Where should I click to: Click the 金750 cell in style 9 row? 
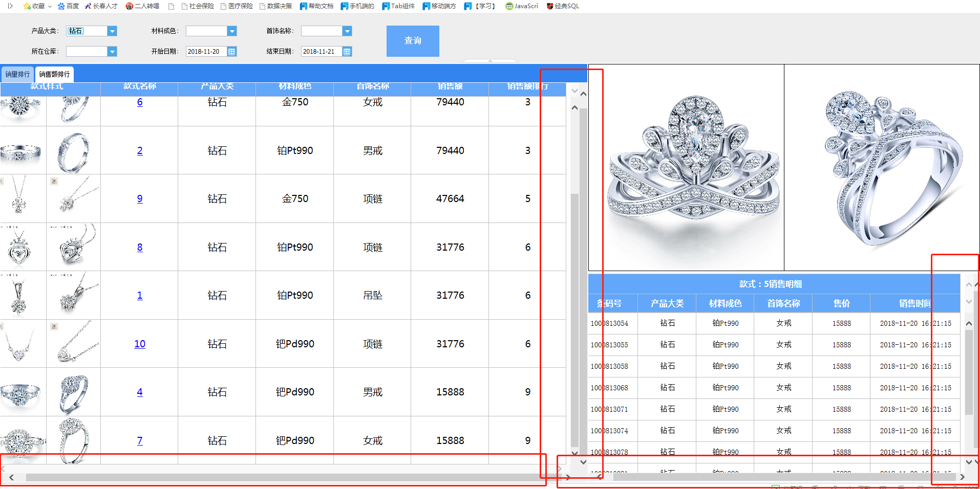295,198
